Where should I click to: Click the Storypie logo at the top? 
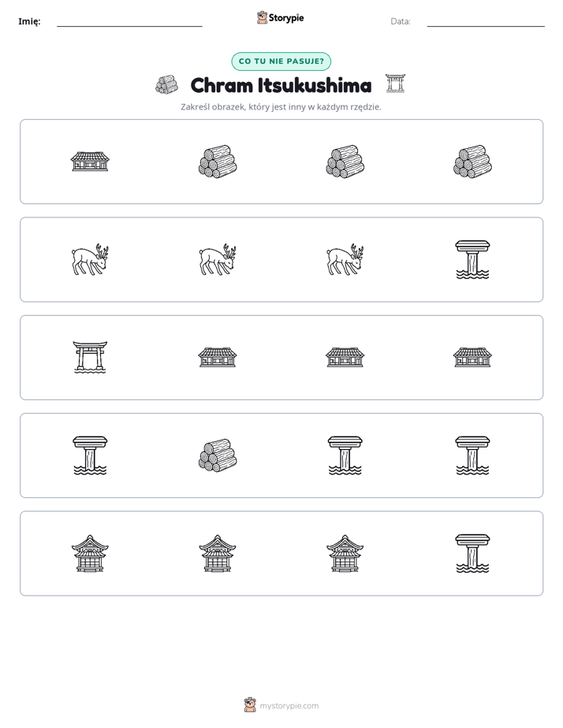(x=280, y=17)
